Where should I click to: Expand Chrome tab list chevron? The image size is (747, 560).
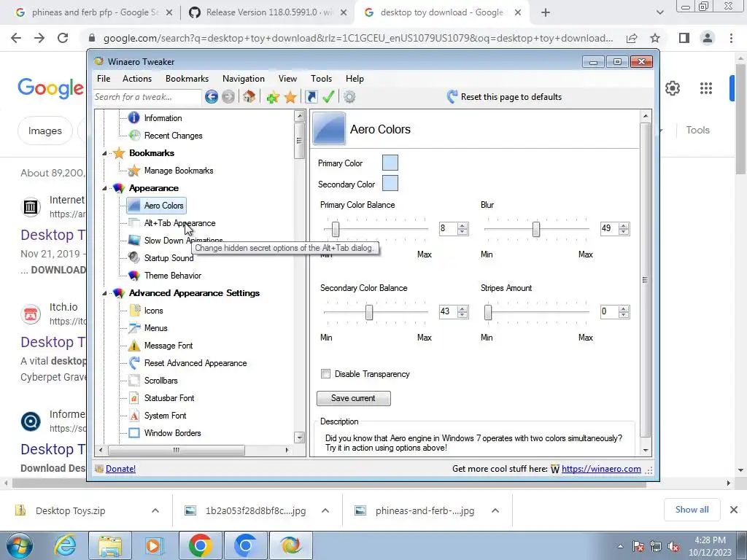[x=659, y=12]
